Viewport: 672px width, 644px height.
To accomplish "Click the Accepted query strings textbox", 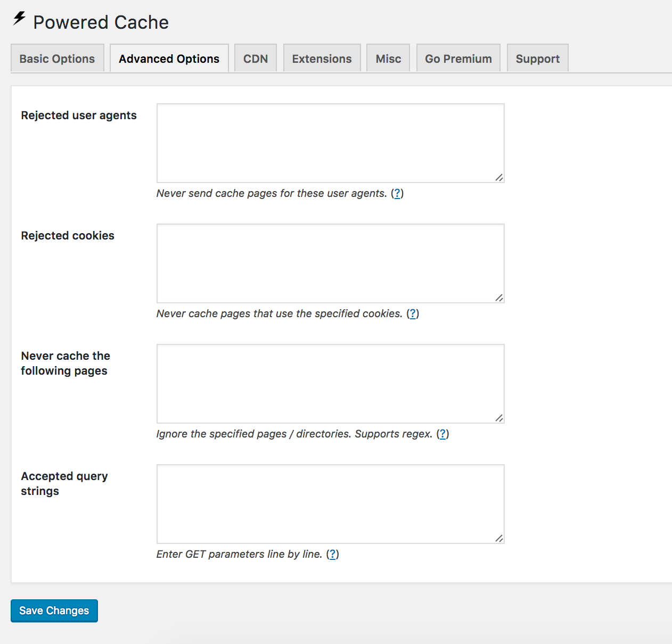I will (x=330, y=503).
